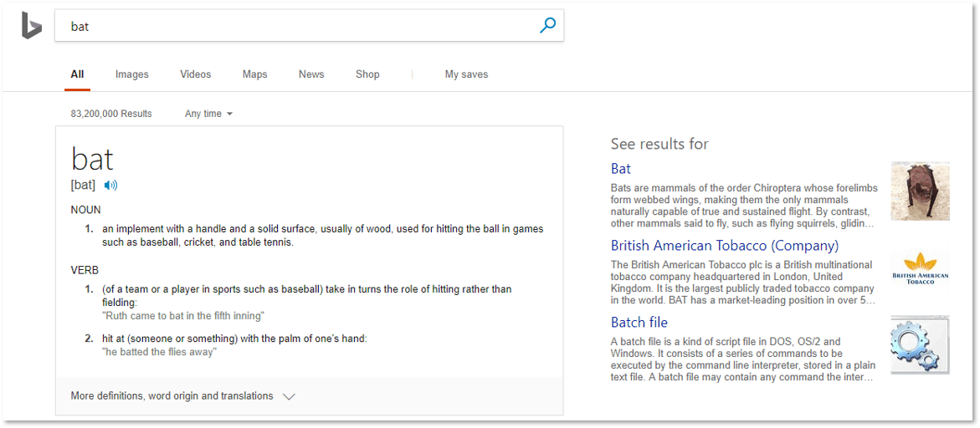The image size is (980, 428).
Task: Click the Chiroptera mammals description text
Action: (x=744, y=206)
